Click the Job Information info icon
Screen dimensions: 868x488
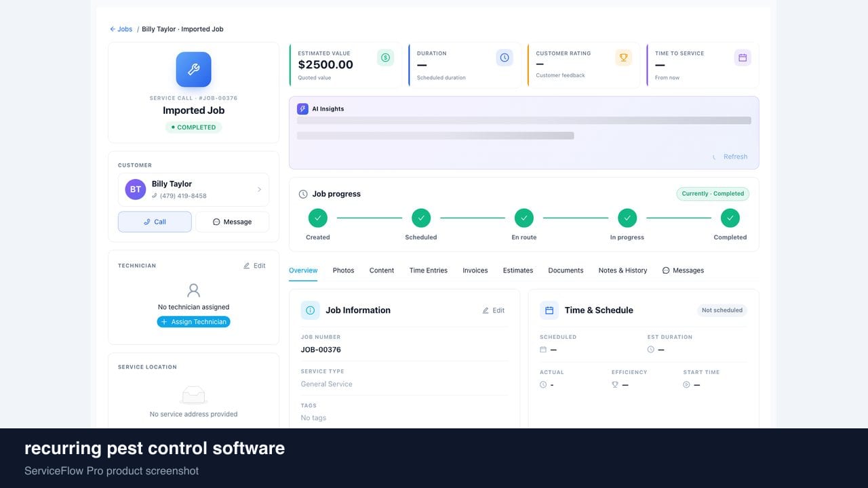(310, 310)
